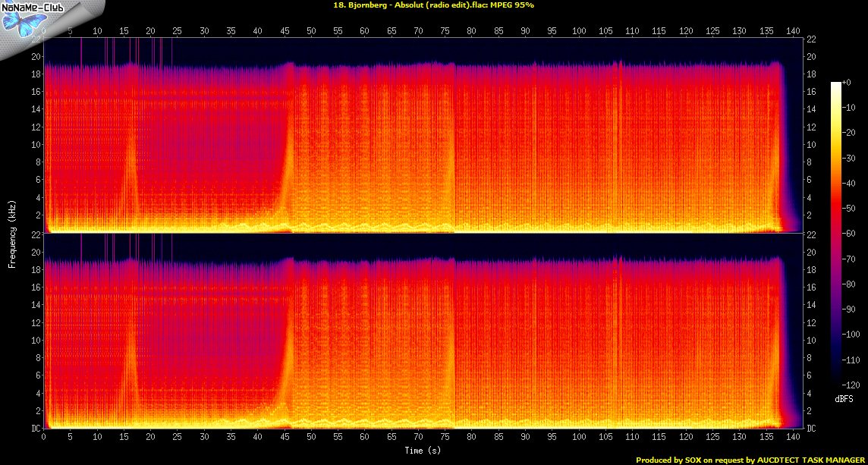Click the 140 second tick on bottom axis
The height and width of the screenshot is (465, 868).
pos(792,438)
